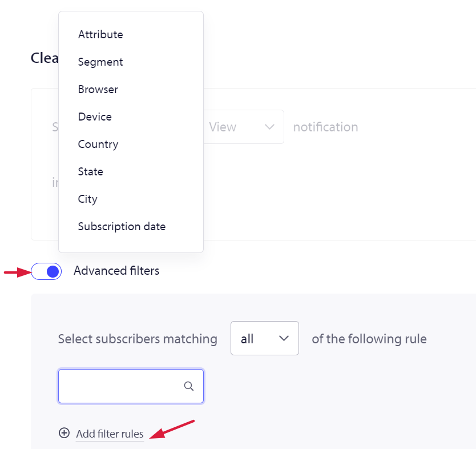Click the magnifier icon in the filter search box
The image size is (476, 449).
coord(189,386)
